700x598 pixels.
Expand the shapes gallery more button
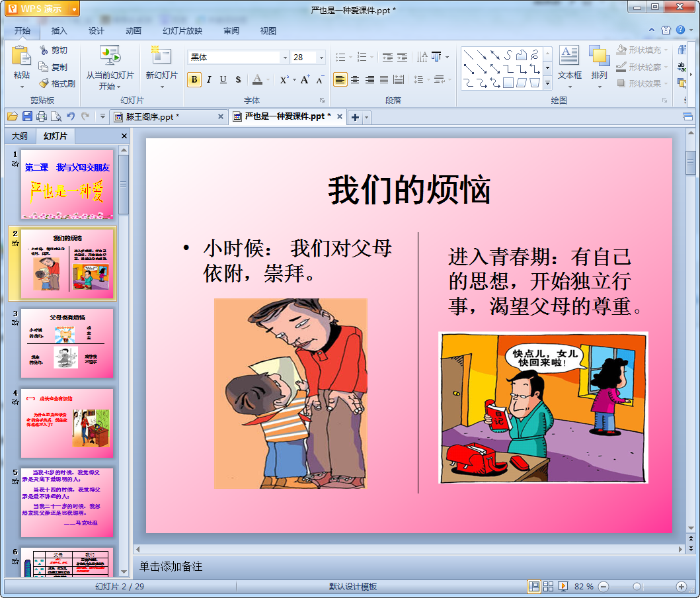click(548, 83)
